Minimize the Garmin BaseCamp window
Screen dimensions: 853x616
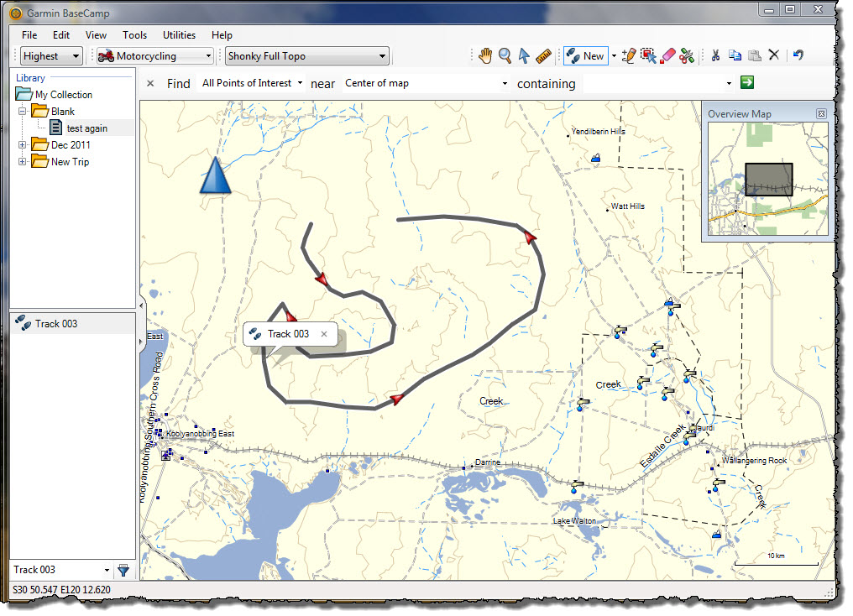pyautogui.click(x=769, y=9)
